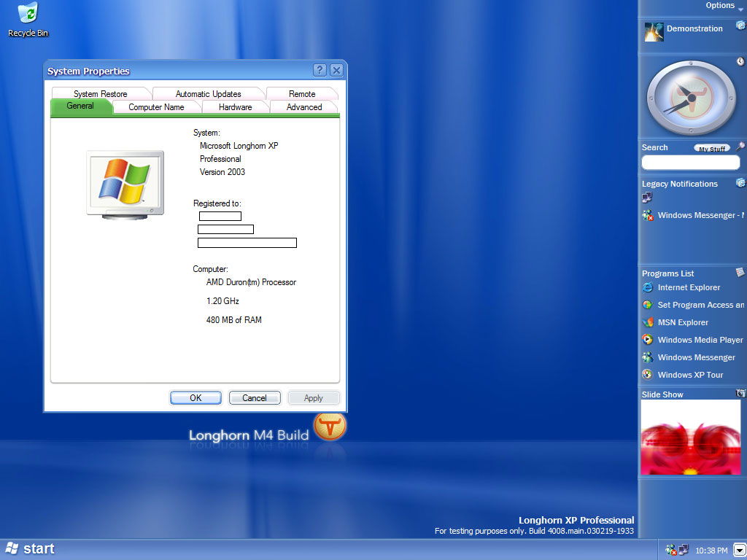
Task: Click the '480 MB of RAM' text
Action: (234, 320)
